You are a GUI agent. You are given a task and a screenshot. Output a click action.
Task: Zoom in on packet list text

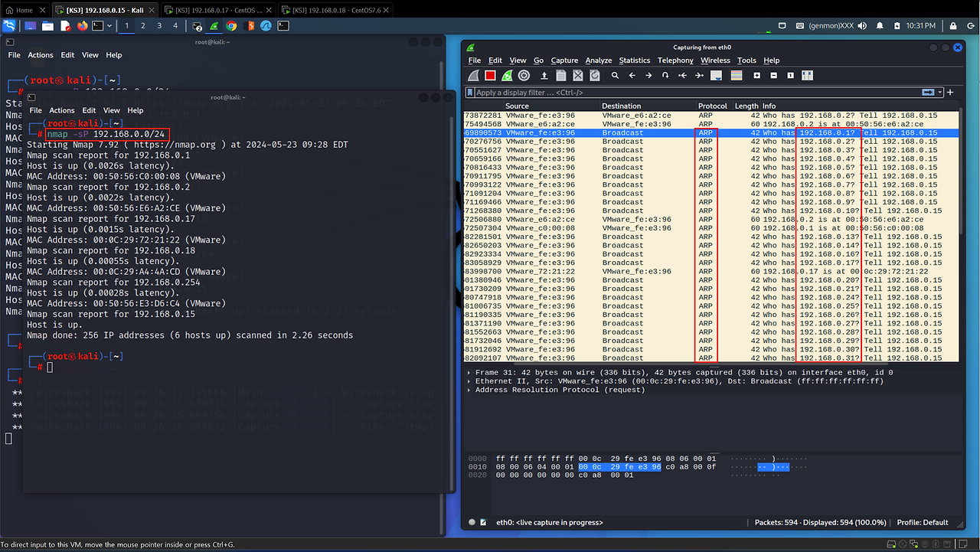pyautogui.click(x=756, y=76)
